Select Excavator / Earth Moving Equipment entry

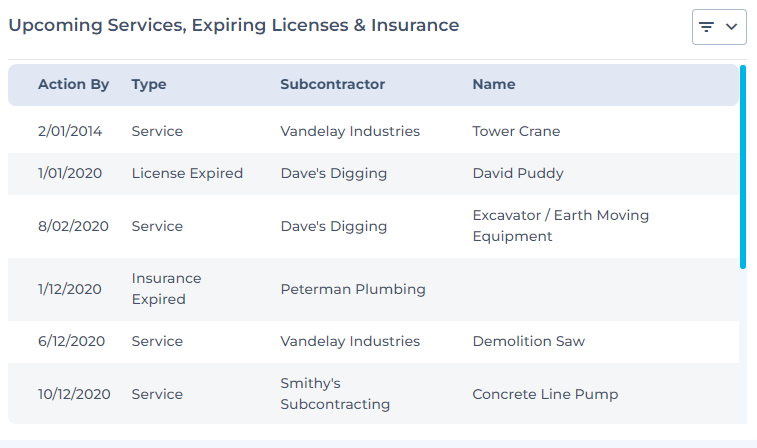[x=560, y=226]
